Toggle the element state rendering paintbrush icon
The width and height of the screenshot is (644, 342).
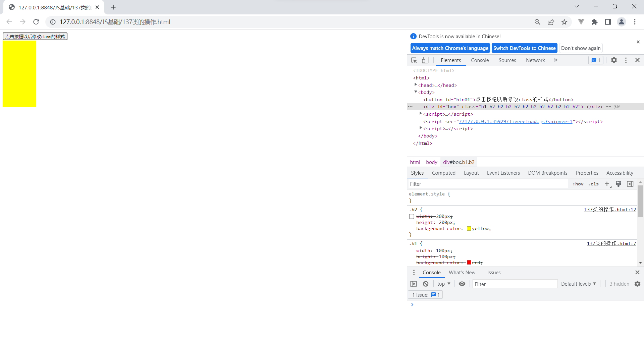(619, 184)
